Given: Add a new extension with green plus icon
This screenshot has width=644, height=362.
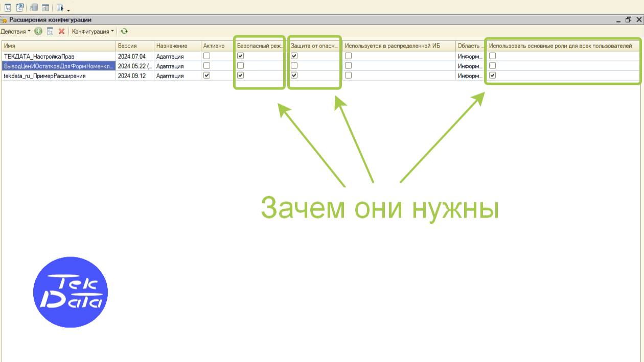Looking at the screenshot, I should pyautogui.click(x=38, y=31).
